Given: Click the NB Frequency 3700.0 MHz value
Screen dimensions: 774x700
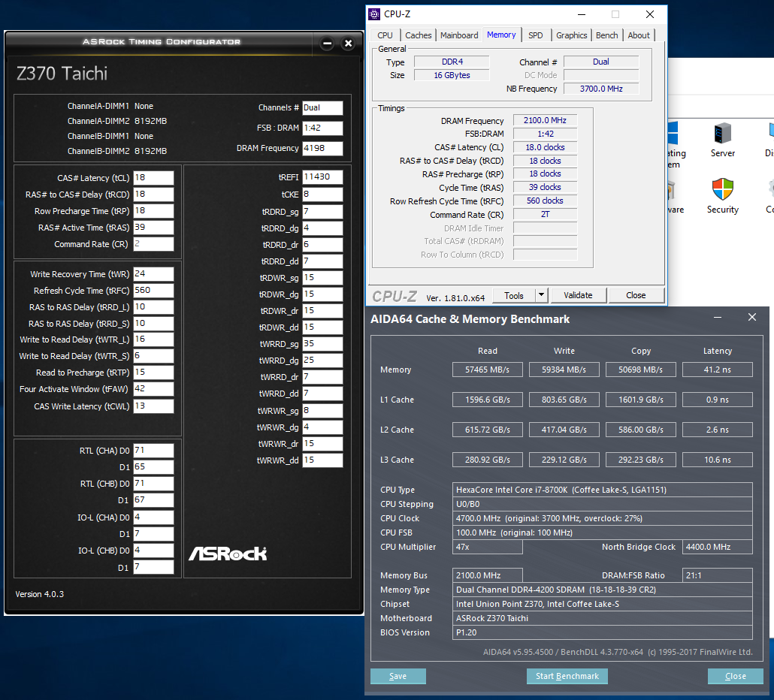Looking at the screenshot, I should click(601, 89).
